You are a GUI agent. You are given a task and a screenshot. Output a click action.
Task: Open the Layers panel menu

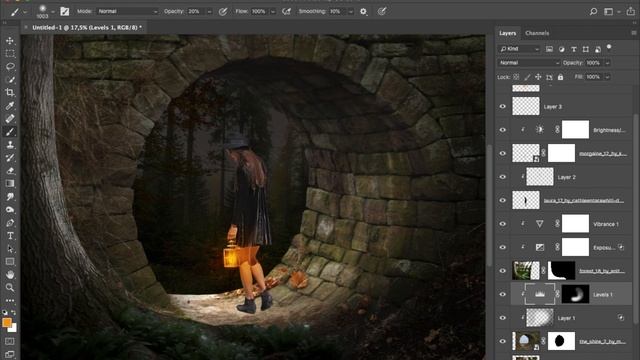(633, 33)
